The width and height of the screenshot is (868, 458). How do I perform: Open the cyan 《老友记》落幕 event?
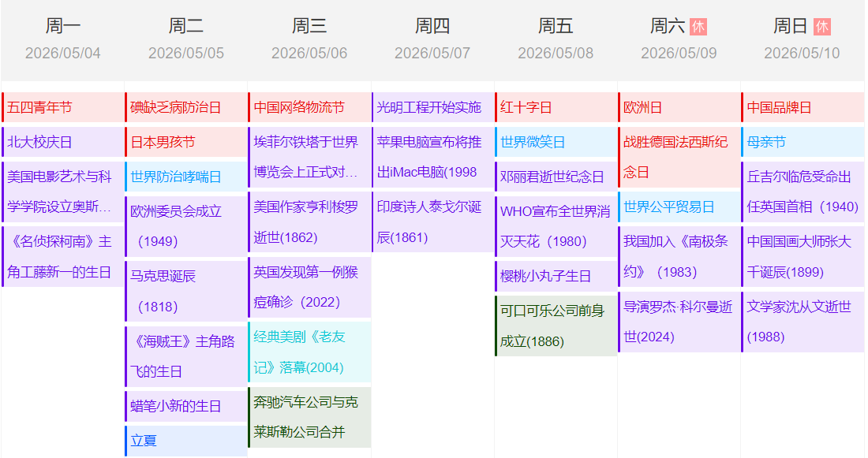click(309, 352)
